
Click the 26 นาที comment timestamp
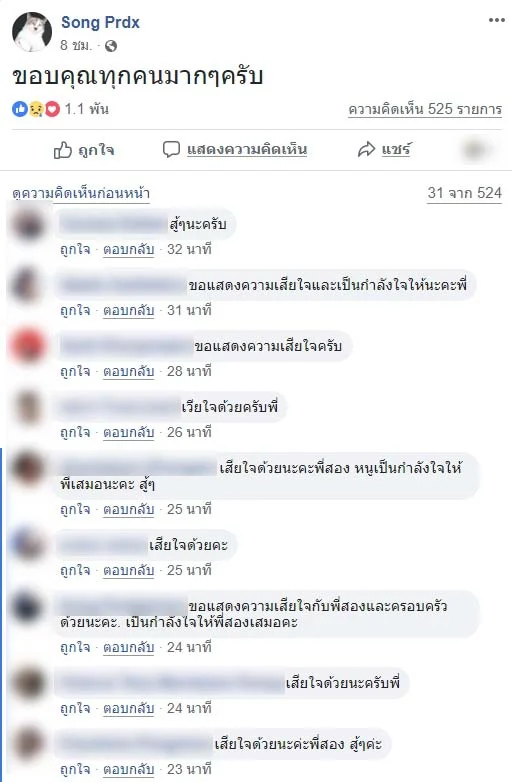click(189, 432)
